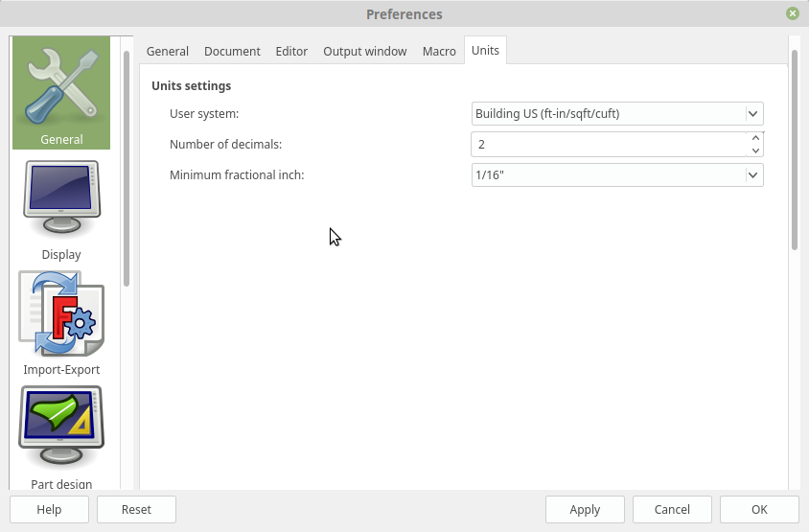Open the Import-Export preferences icon
This screenshot has width=809, height=532.
pyautogui.click(x=61, y=313)
